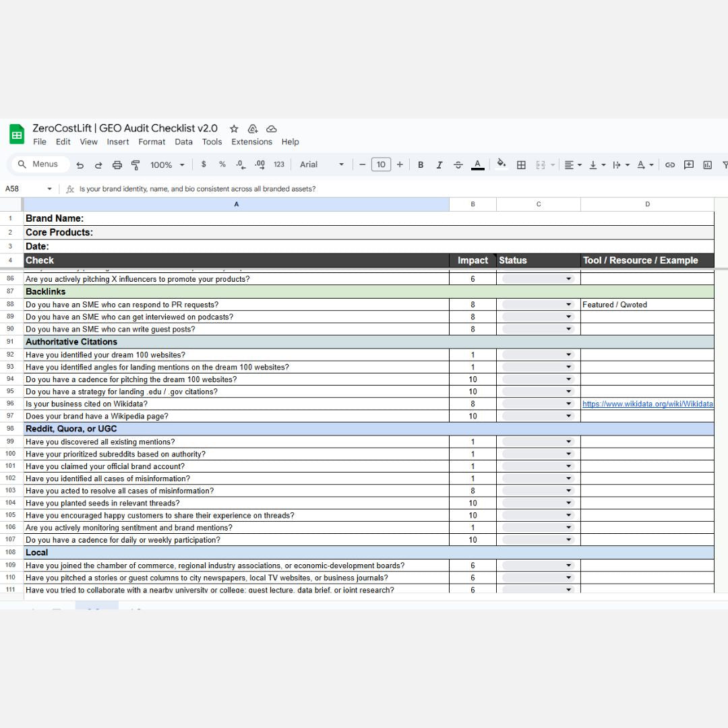Viewport: 728px width, 728px height.
Task: Open the Format menu
Action: point(152,142)
